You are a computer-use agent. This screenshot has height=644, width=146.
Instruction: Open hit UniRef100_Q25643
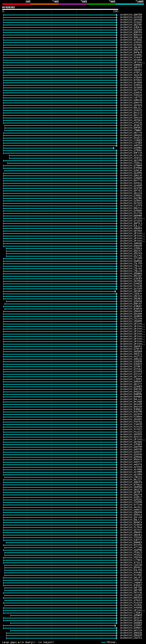tap(131, 201)
